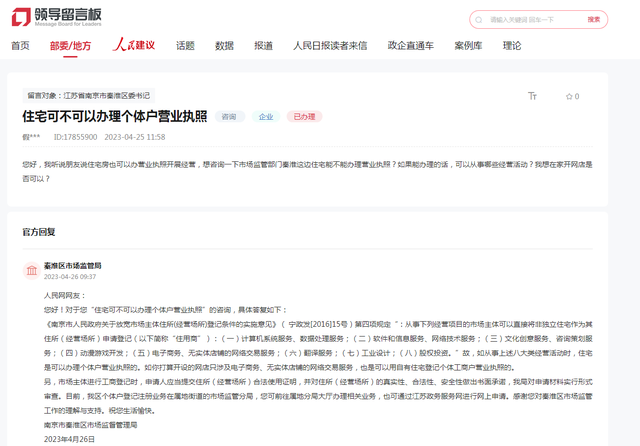This screenshot has height=446, width=640.
Task: Click the 秦淮区市场监管局 avatar icon
Action: click(x=32, y=271)
